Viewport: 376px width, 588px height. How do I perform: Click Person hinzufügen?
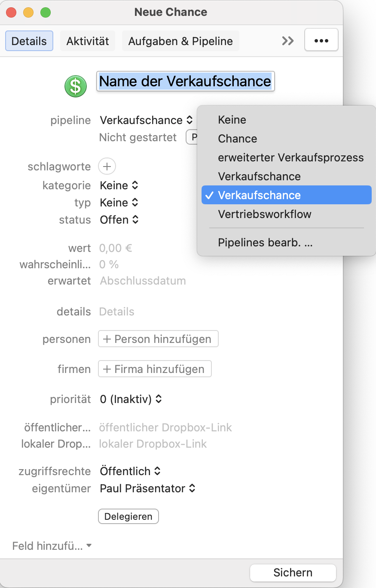(158, 339)
